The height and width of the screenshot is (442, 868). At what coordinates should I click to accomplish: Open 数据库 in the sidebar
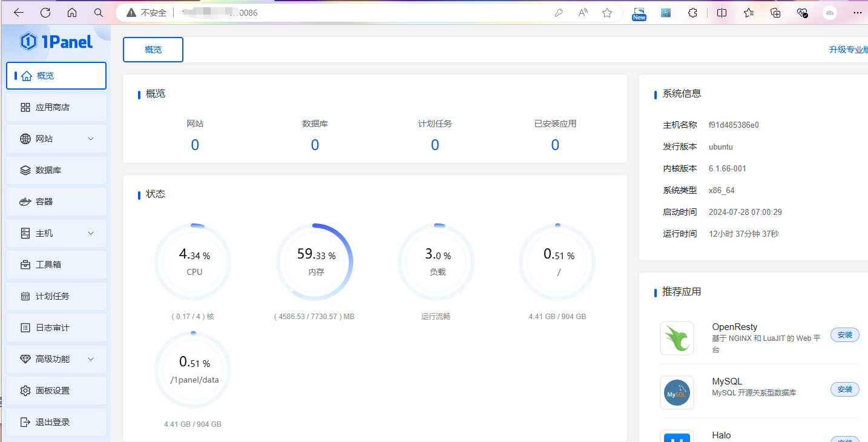56,170
